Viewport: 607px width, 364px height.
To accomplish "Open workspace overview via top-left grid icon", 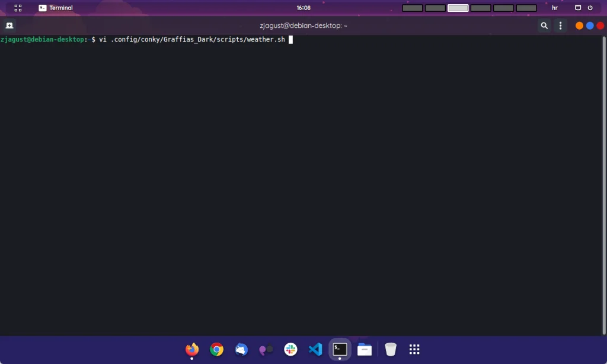I will point(18,8).
